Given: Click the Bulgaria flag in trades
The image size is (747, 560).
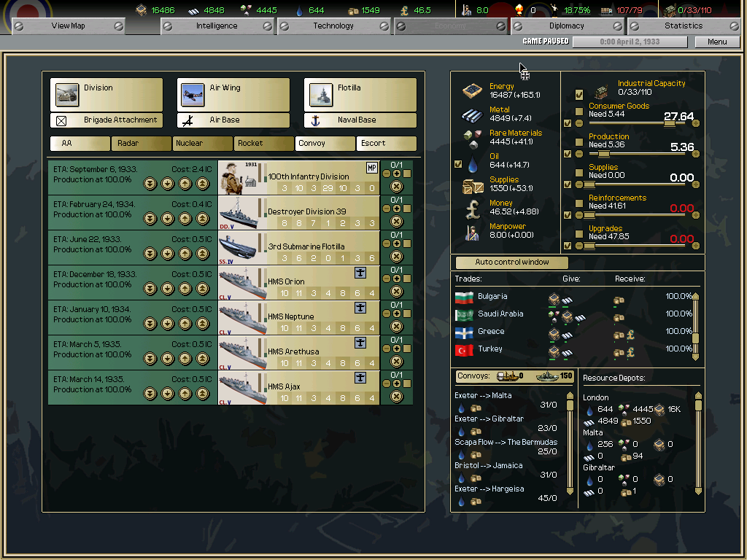Looking at the screenshot, I should (464, 297).
